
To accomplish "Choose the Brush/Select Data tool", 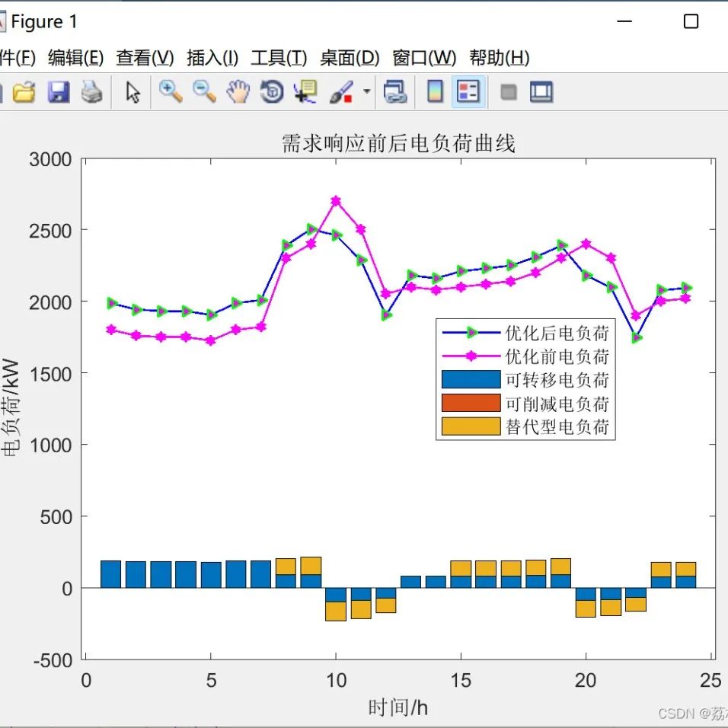I will click(341, 91).
